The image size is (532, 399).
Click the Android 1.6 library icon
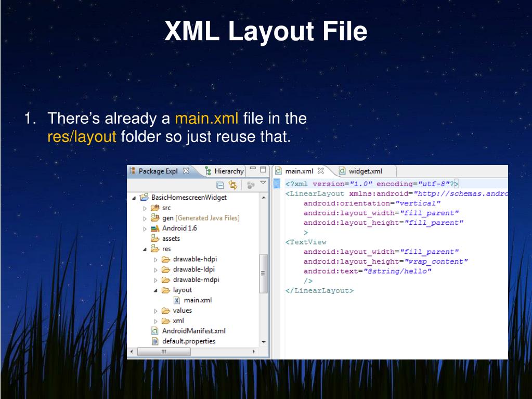tap(155, 228)
